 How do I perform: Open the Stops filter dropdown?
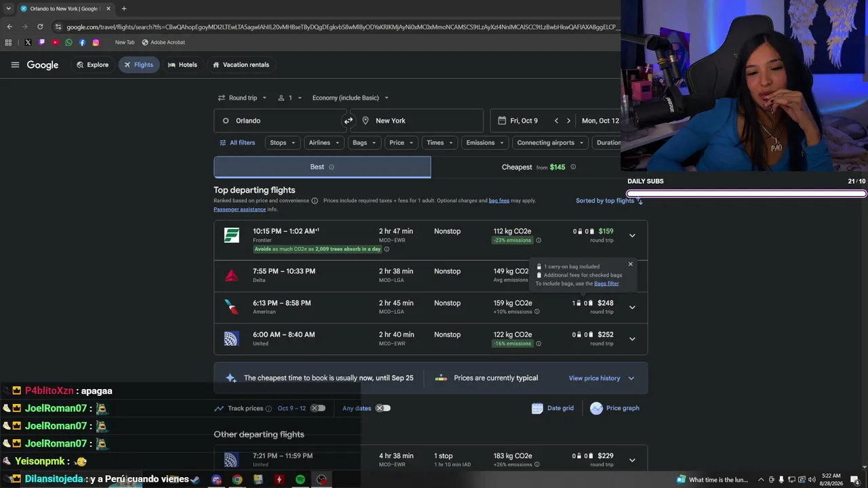(283, 143)
